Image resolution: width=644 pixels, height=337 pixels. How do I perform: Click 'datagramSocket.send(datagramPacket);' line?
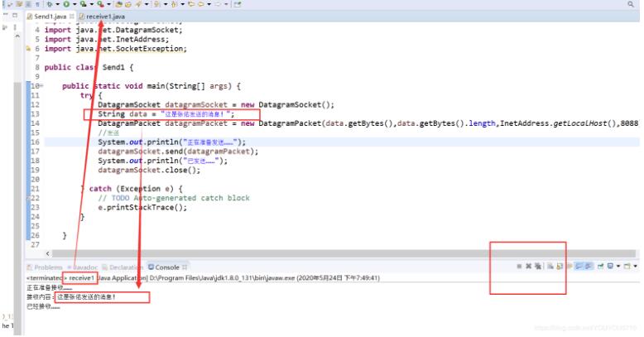click(x=178, y=152)
